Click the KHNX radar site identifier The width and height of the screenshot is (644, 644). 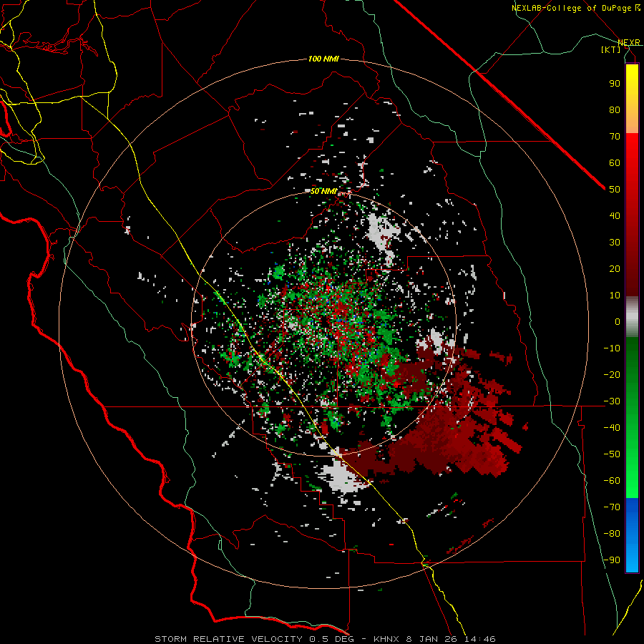point(387,639)
